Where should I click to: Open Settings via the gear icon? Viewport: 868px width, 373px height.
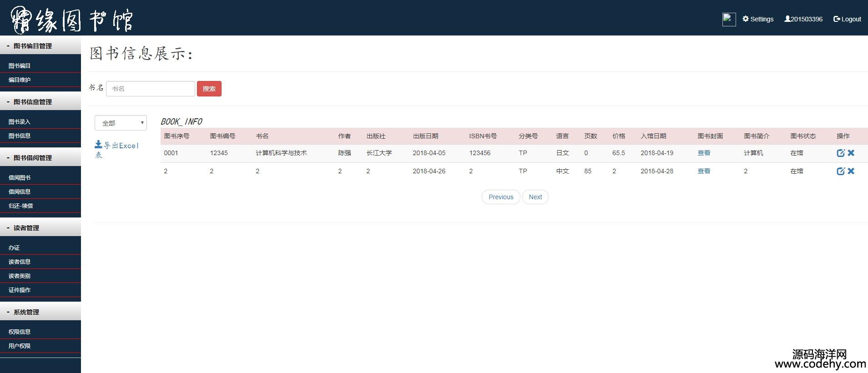(x=758, y=19)
